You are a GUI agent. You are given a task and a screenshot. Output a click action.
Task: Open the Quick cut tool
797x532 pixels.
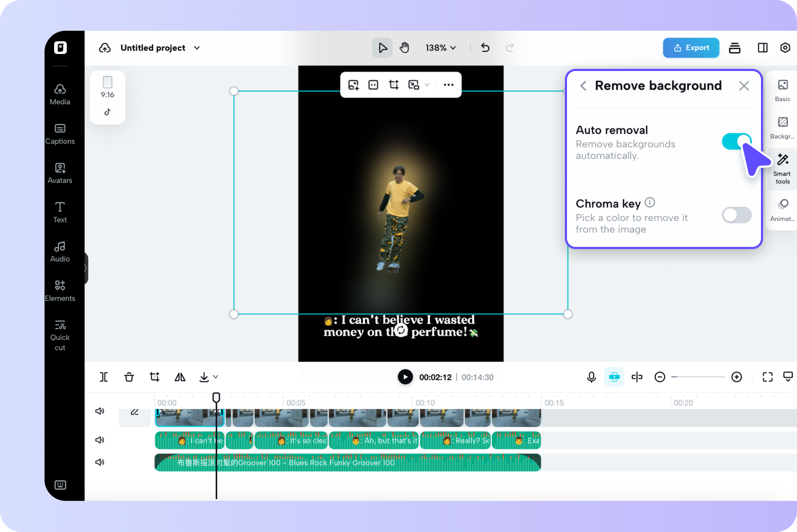tap(60, 335)
